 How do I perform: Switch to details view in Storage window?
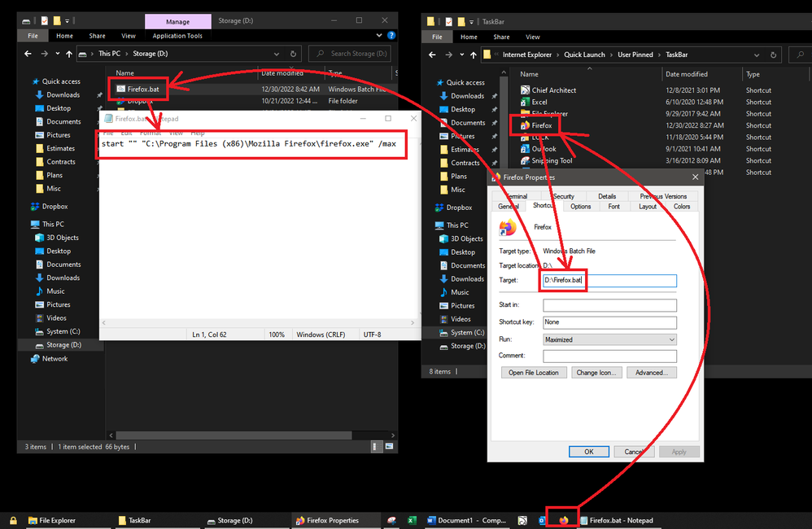pyautogui.click(x=377, y=446)
